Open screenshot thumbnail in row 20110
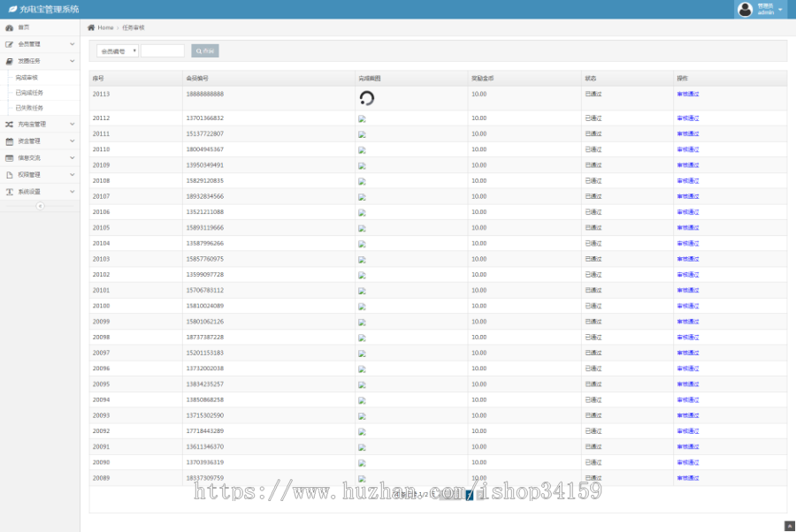 point(362,150)
